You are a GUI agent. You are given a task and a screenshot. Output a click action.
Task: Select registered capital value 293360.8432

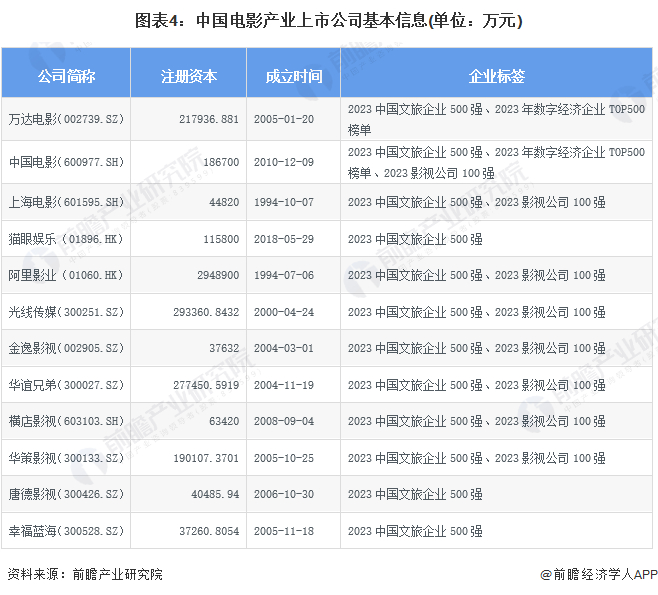tap(206, 312)
